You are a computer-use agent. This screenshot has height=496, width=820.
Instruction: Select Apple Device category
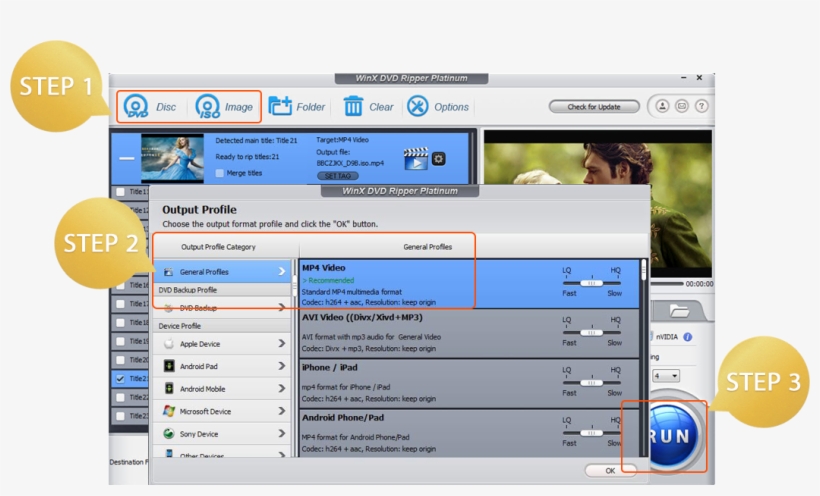tap(222, 344)
